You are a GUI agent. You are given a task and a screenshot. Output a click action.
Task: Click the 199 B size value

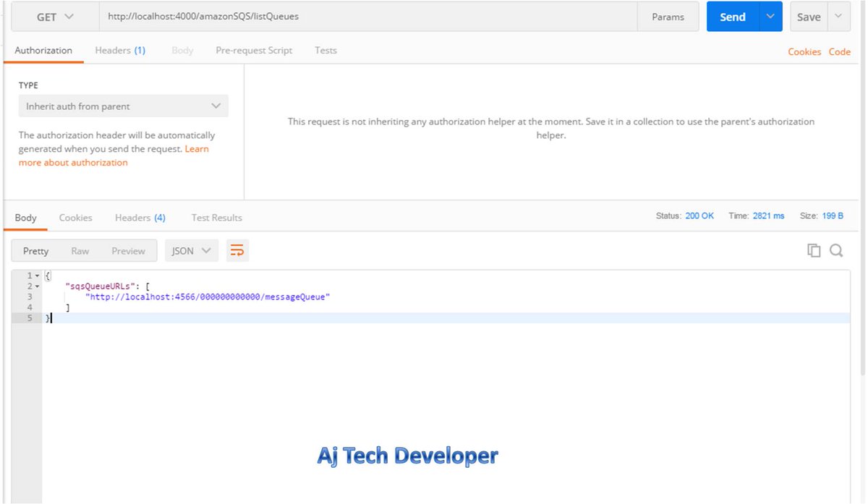click(833, 216)
